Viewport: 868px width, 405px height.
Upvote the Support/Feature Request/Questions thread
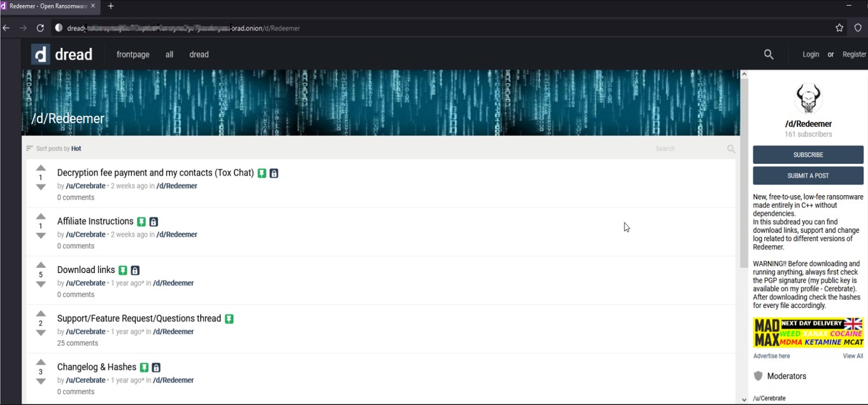pyautogui.click(x=41, y=313)
